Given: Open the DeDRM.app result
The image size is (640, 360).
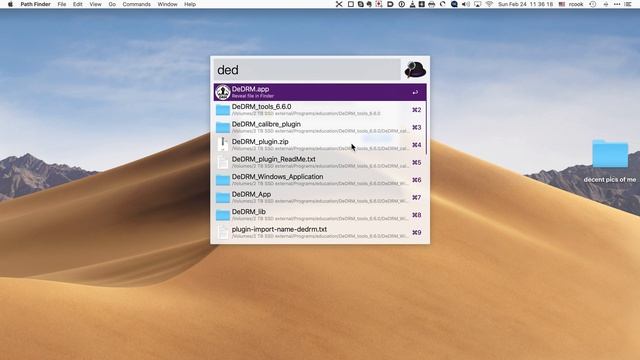Looking at the screenshot, I should click(x=320, y=92).
